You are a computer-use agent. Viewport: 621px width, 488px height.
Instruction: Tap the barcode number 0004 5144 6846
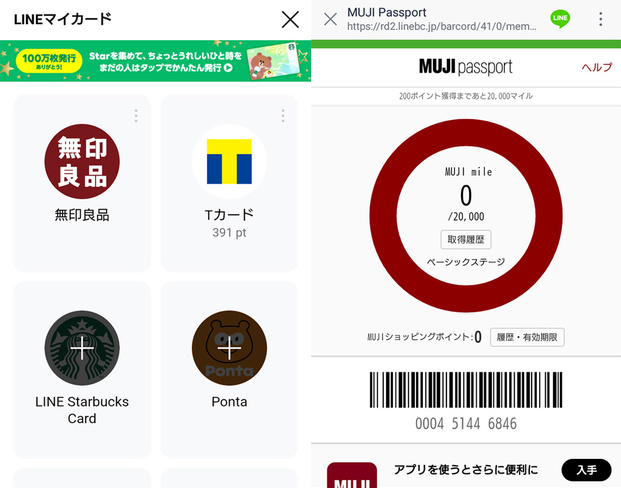(x=466, y=423)
